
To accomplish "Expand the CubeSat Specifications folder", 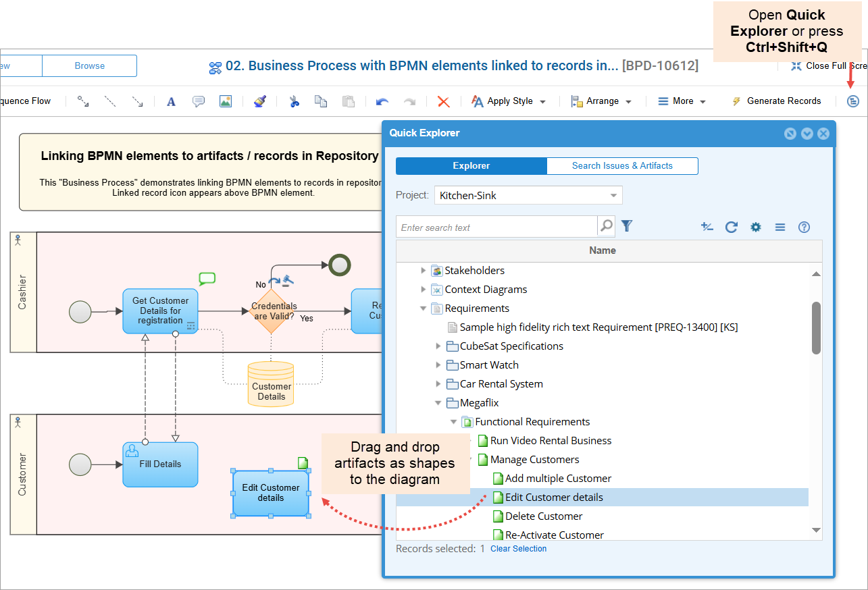I will click(439, 346).
